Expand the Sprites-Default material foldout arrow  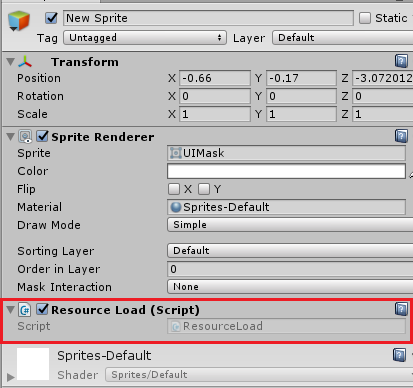click(x=11, y=377)
